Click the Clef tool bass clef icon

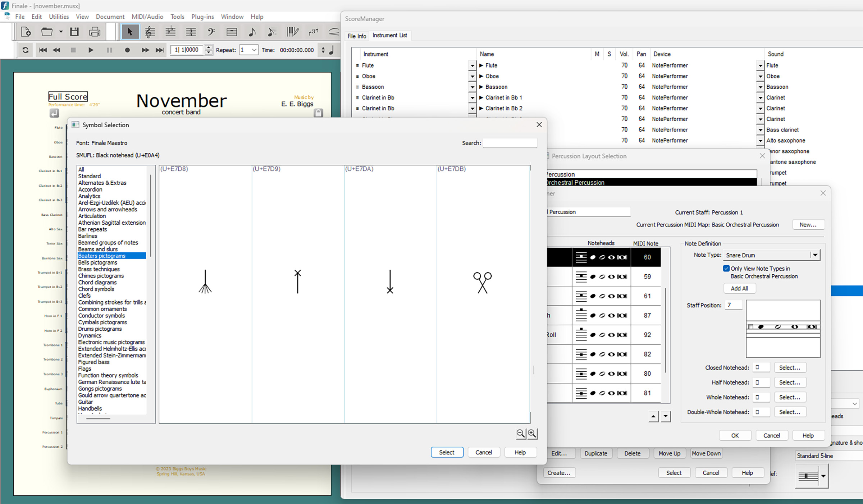211,32
